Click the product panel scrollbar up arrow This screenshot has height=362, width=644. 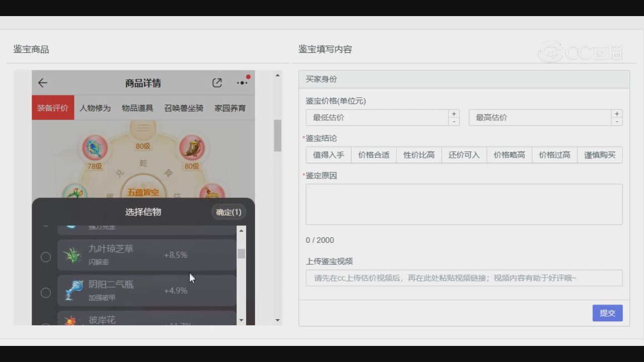[278, 75]
